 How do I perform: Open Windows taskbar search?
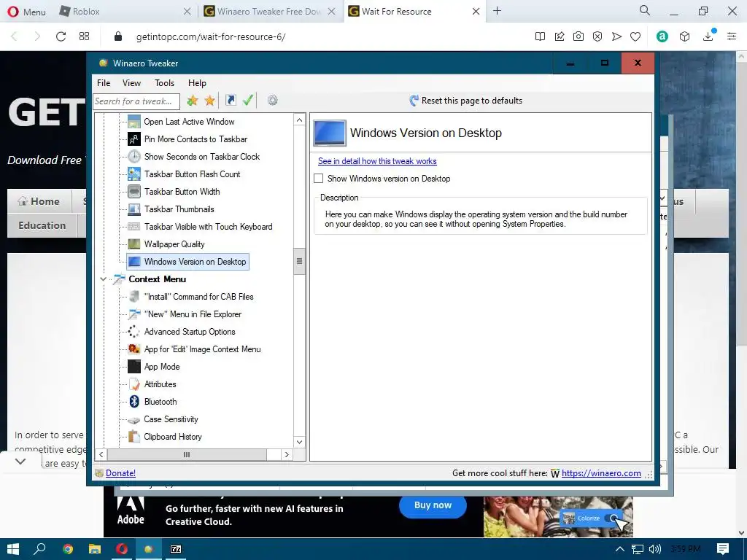(40, 549)
